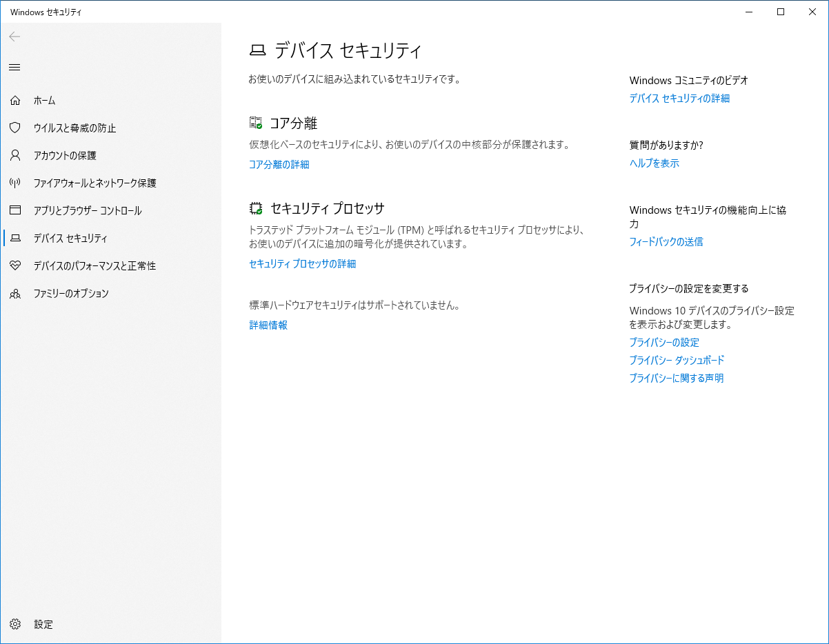The width and height of the screenshot is (829, 644).
Task: Click the デバイス セキュリティ page title
Action: pyautogui.click(x=348, y=51)
